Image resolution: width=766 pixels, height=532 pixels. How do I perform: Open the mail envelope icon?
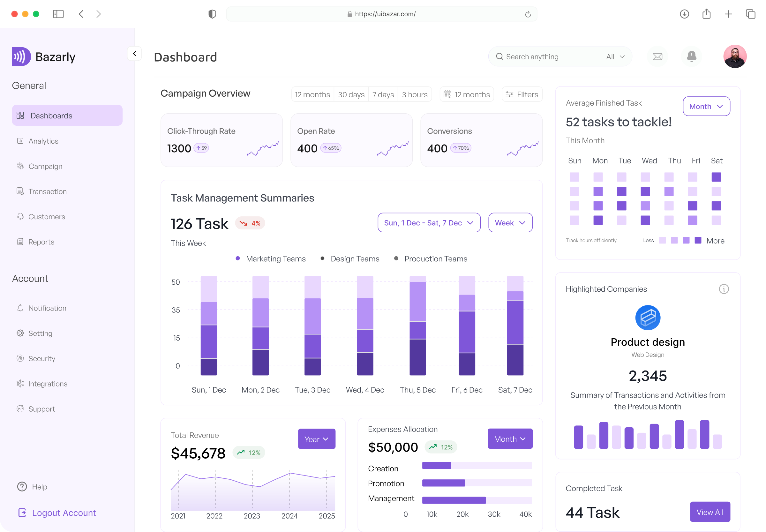(657, 57)
